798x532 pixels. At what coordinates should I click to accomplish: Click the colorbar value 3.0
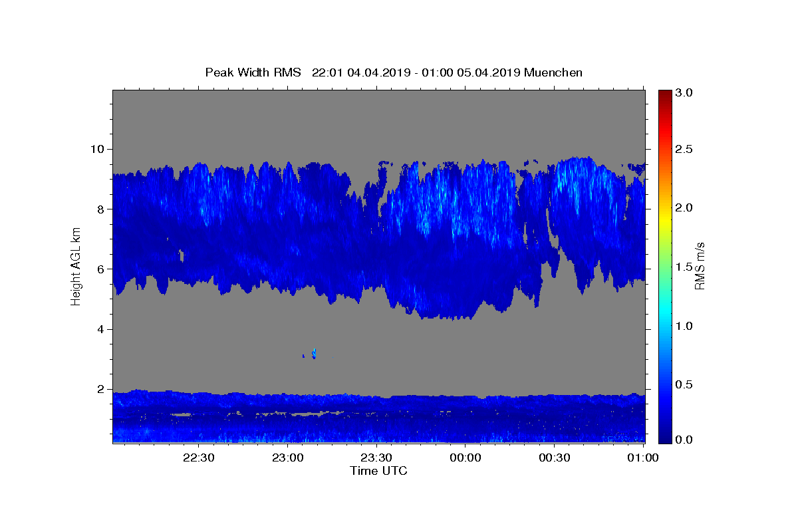[685, 93]
